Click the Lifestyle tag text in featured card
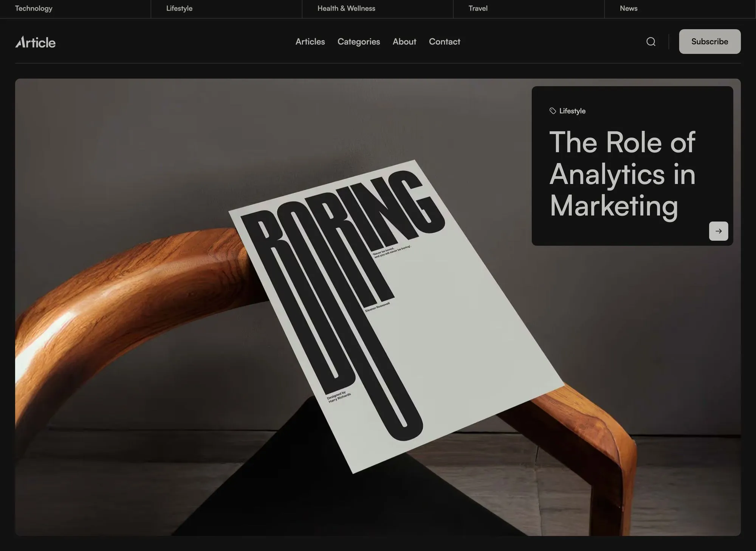Image resolution: width=756 pixels, height=551 pixels. click(x=572, y=111)
